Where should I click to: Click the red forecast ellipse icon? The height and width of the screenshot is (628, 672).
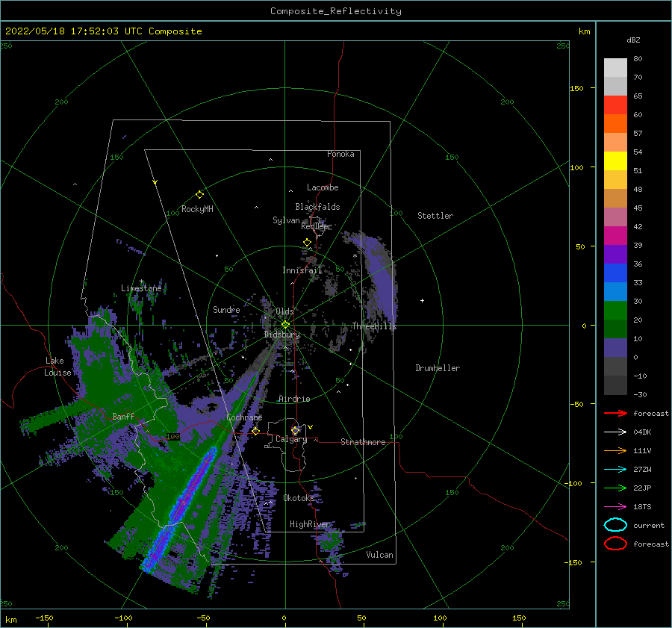coord(615,544)
